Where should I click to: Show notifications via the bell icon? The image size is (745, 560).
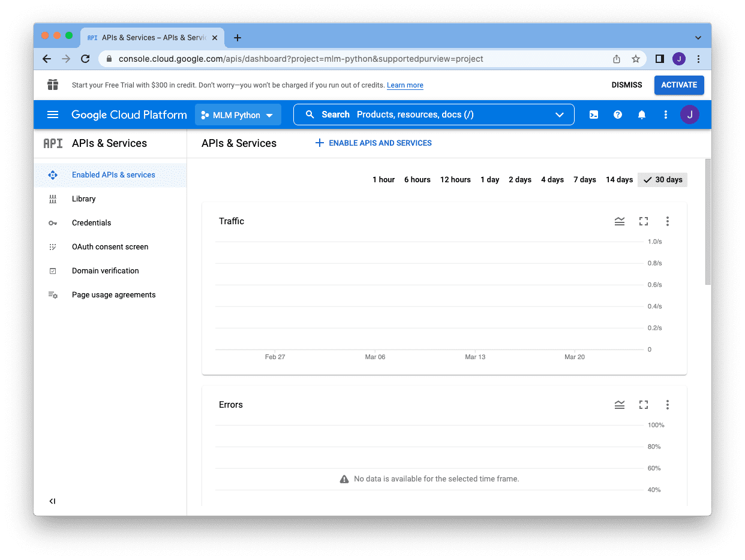tap(642, 115)
